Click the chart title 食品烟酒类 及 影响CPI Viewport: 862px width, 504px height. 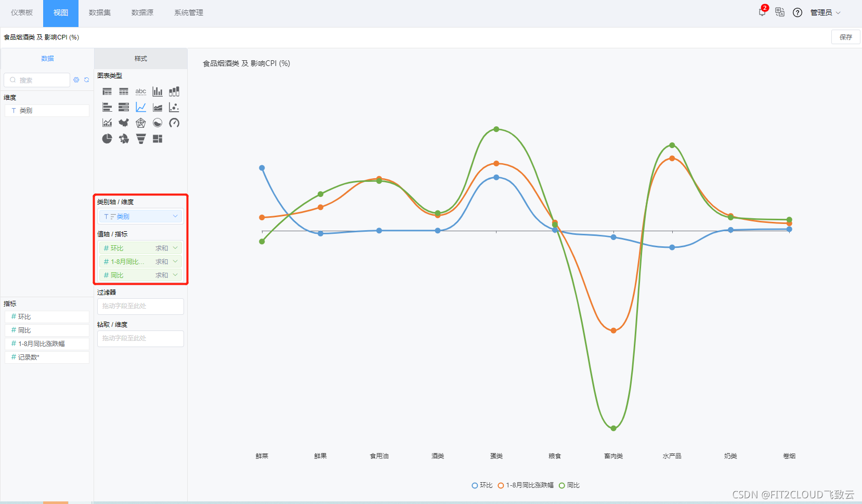pyautogui.click(x=246, y=63)
